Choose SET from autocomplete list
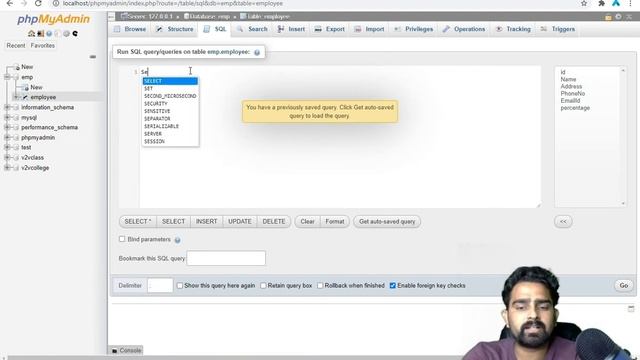Screen dimensions: 640x360 point(170,89)
